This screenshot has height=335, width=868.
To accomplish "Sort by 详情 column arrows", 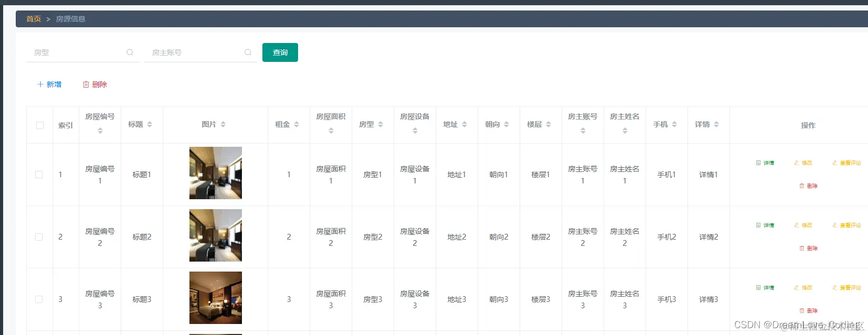I will [x=716, y=124].
